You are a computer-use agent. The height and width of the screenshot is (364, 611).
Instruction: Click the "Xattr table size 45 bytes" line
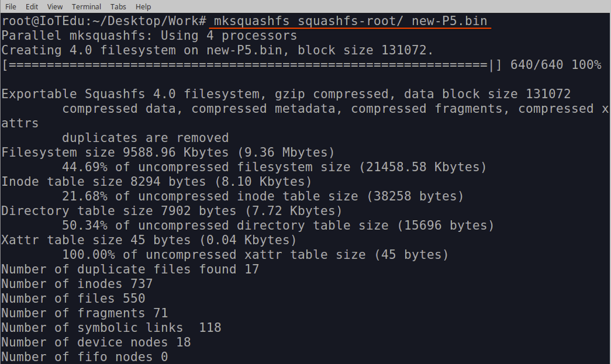(x=149, y=240)
